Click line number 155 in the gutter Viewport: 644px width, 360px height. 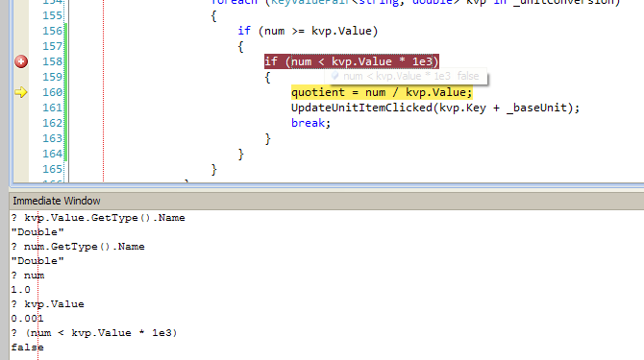click(x=53, y=15)
